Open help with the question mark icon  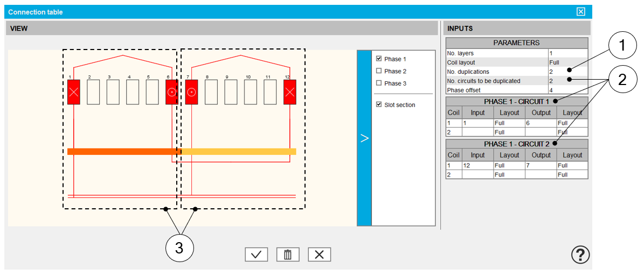[580, 254]
